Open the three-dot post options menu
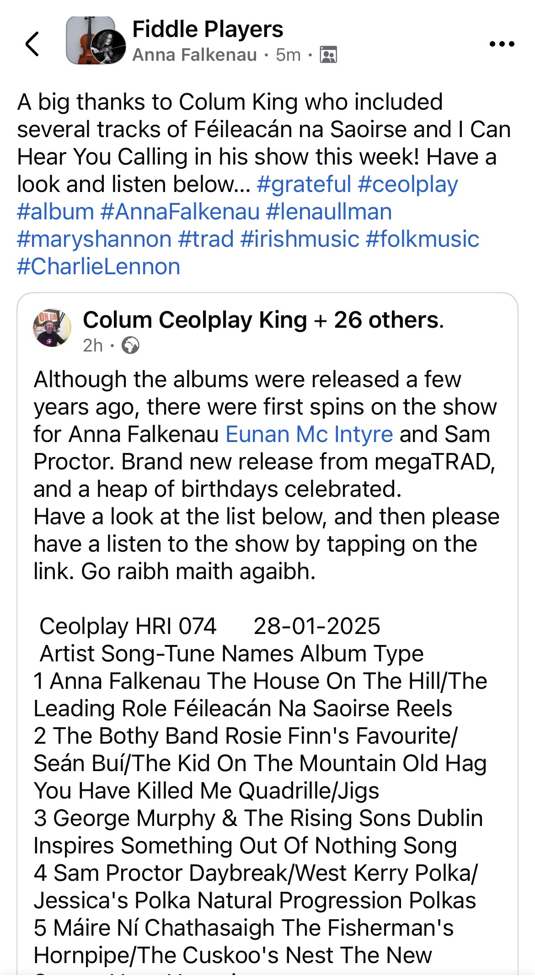This screenshot has height=980, width=535. pos(502,44)
